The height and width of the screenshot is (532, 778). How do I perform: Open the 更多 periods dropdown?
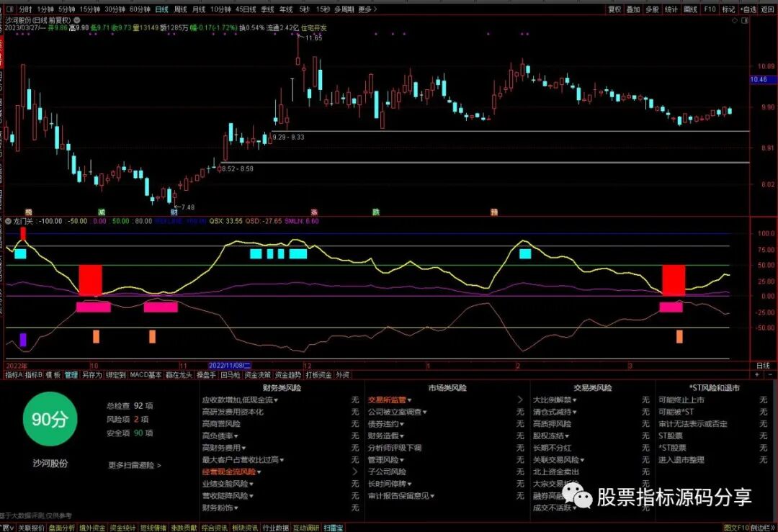click(x=367, y=9)
